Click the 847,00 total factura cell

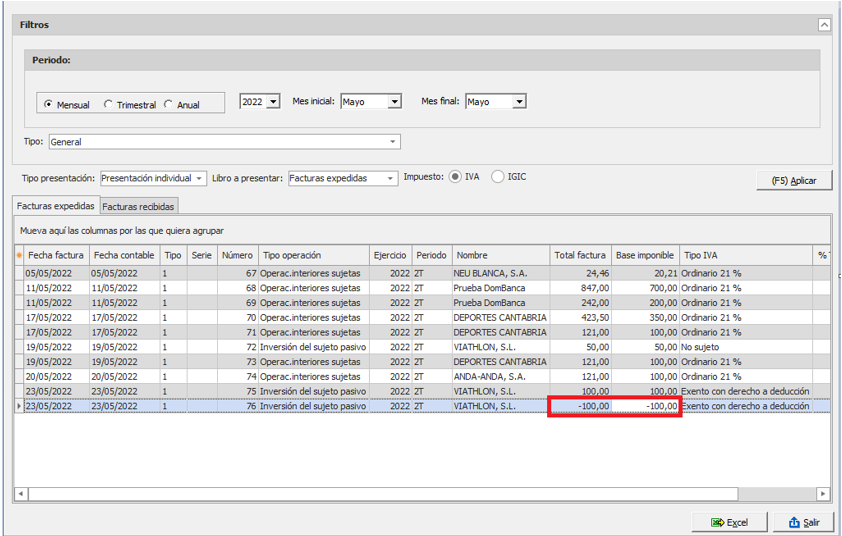click(x=580, y=288)
